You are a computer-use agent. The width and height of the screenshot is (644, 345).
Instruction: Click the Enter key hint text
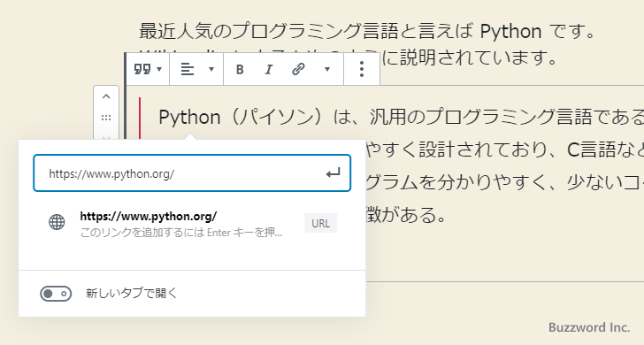(x=181, y=233)
